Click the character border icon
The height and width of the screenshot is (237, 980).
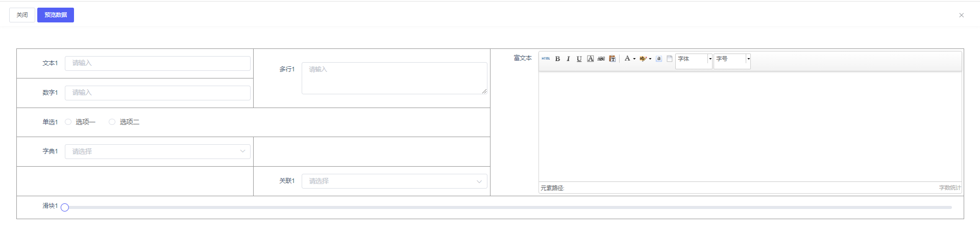(x=590, y=59)
